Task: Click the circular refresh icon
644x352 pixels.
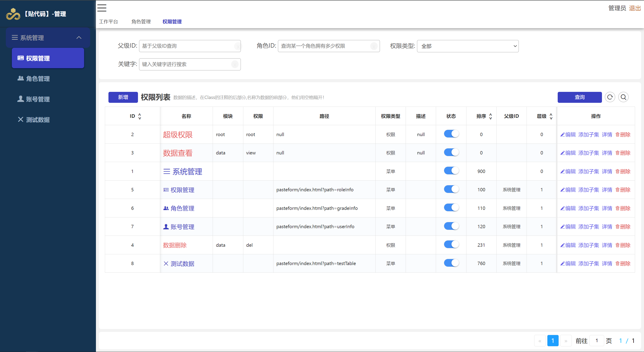Action: 610,97
